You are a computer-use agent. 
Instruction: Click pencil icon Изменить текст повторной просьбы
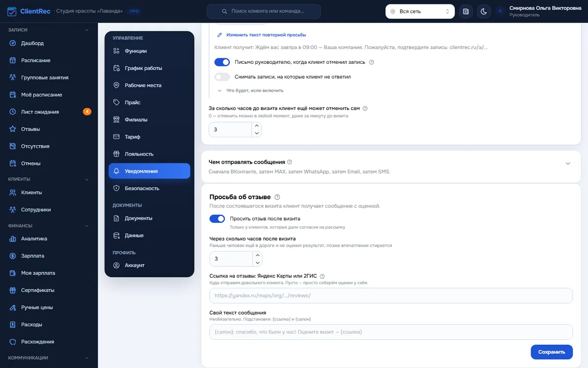[x=220, y=35]
